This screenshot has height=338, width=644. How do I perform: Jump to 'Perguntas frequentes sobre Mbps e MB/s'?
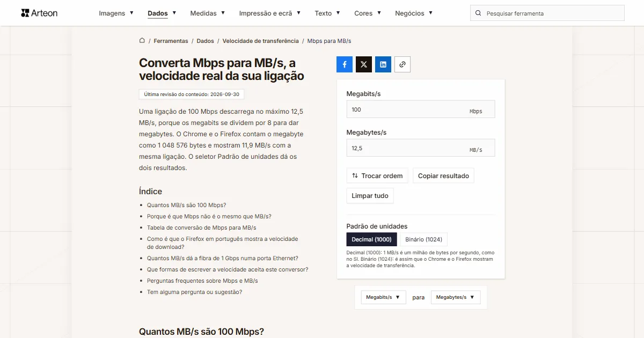click(x=202, y=281)
